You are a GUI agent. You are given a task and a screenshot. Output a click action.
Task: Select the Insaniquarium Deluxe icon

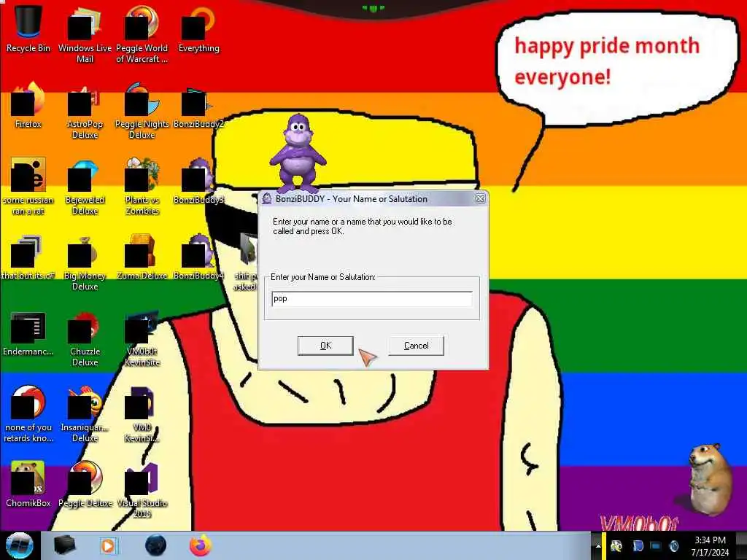[x=85, y=413]
